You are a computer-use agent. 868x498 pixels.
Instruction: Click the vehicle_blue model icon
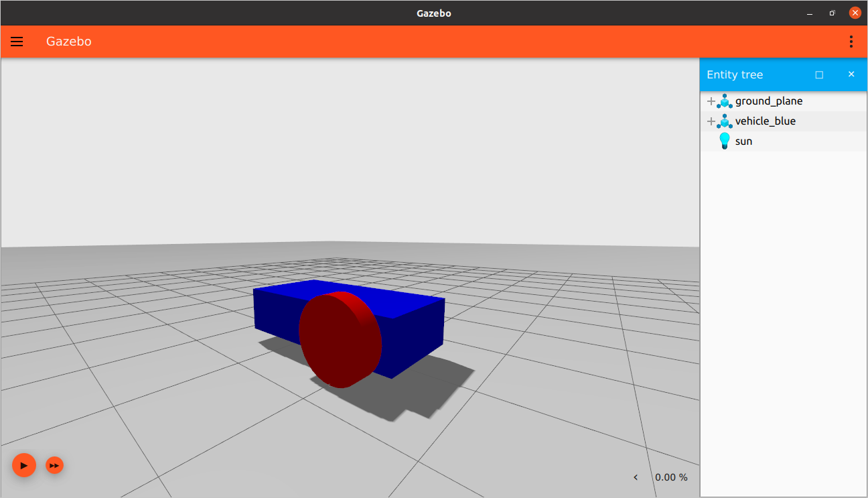tap(725, 121)
